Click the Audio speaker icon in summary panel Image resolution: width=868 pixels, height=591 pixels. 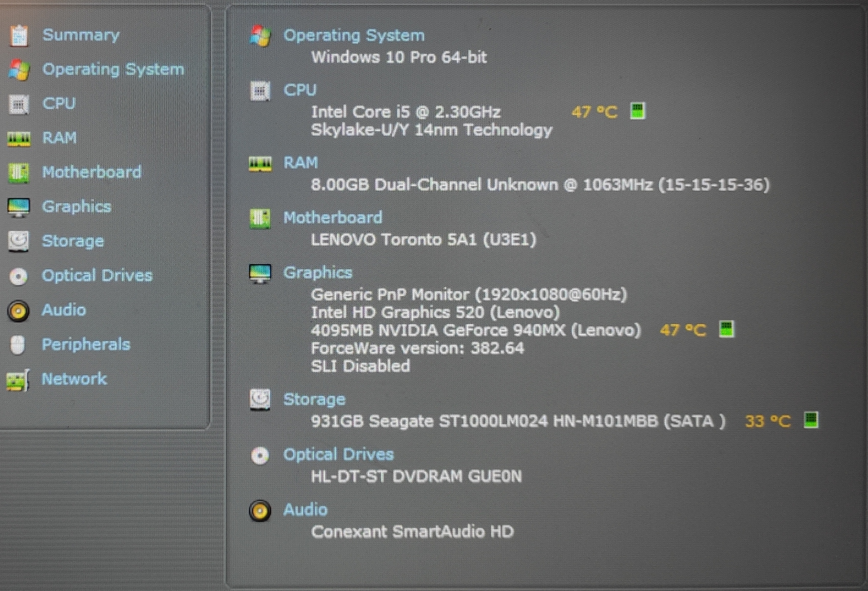pos(260,510)
